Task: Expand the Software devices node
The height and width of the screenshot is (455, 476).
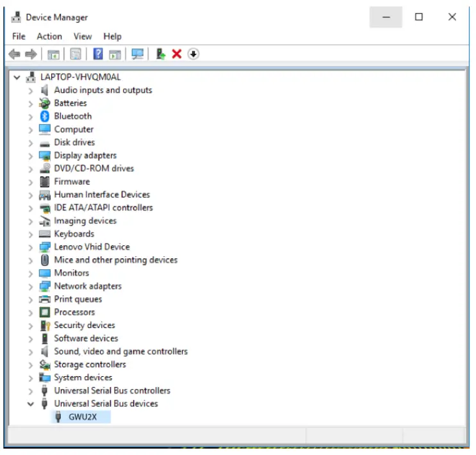Action: click(30, 339)
